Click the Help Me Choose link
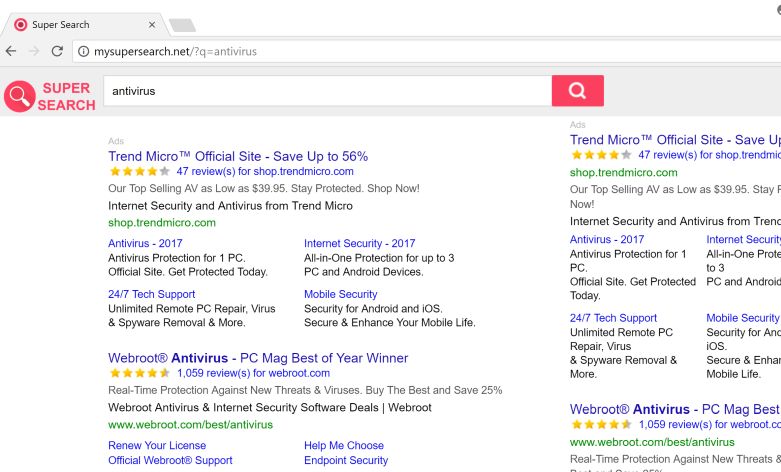 343,445
